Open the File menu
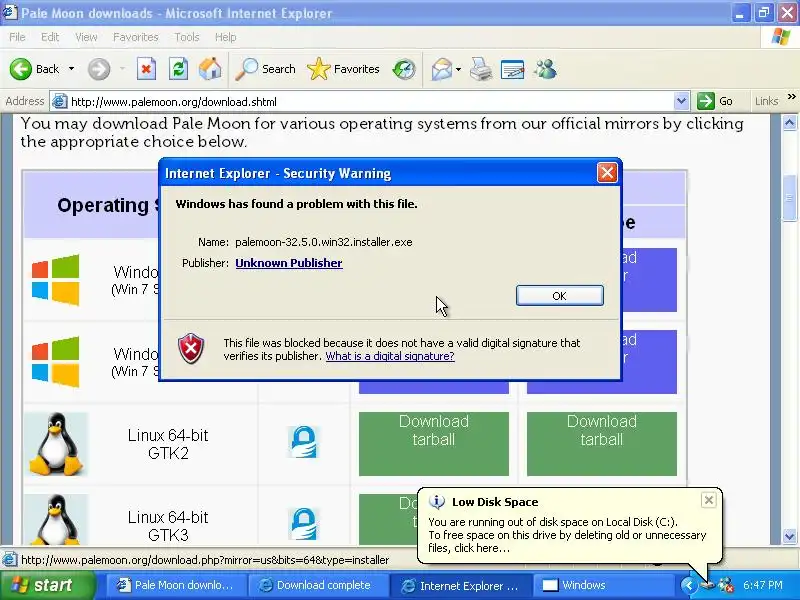Image resolution: width=800 pixels, height=600 pixels. point(17,37)
